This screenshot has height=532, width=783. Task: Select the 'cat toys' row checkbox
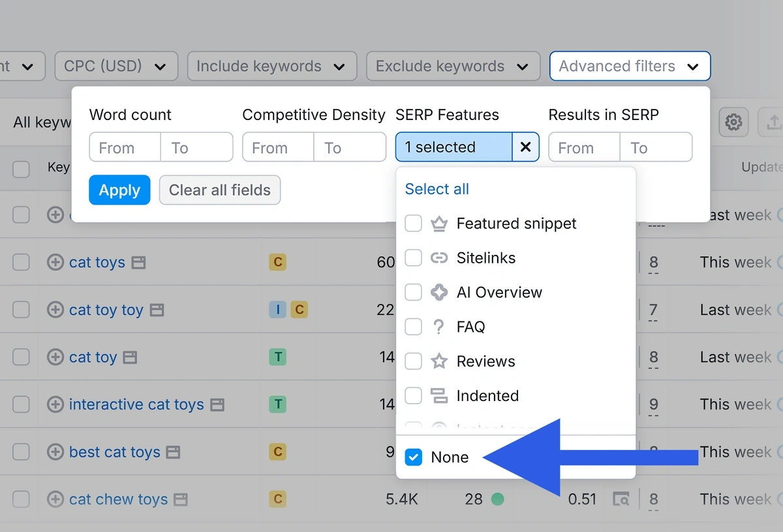[22, 262]
